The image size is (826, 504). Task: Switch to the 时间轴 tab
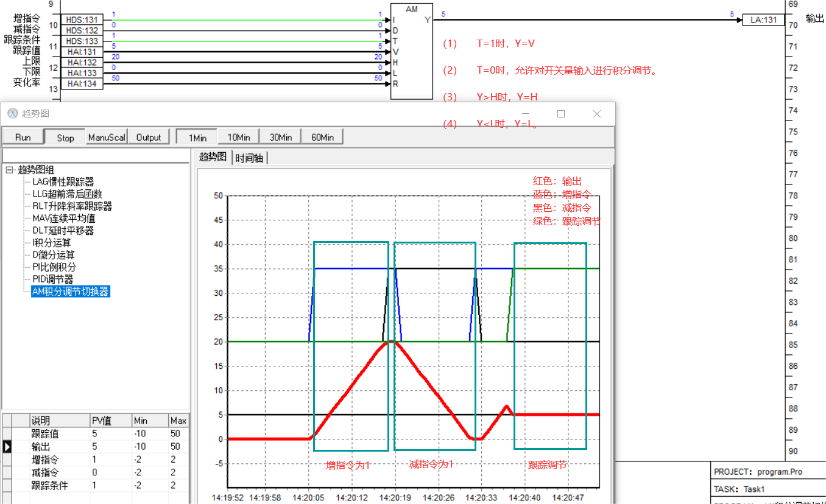coord(249,158)
